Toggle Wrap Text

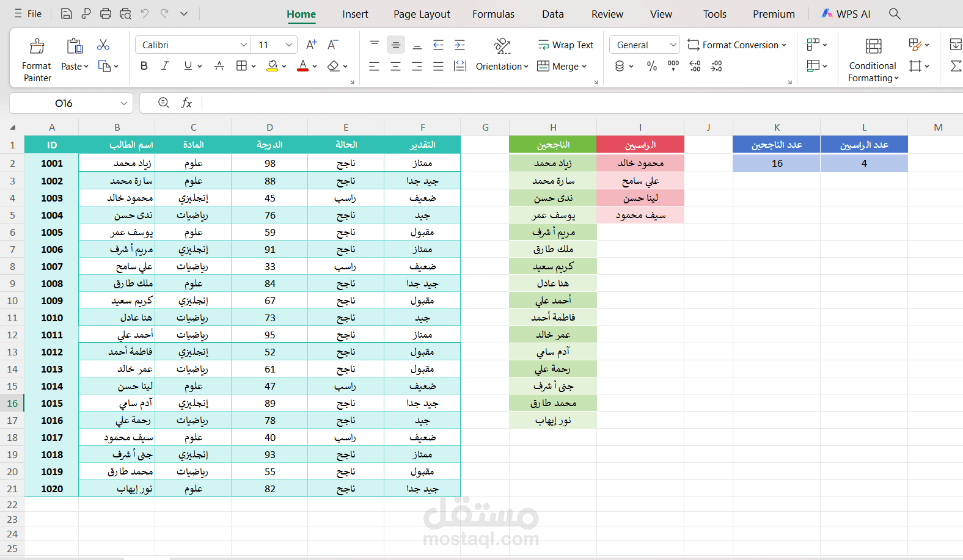[565, 45]
